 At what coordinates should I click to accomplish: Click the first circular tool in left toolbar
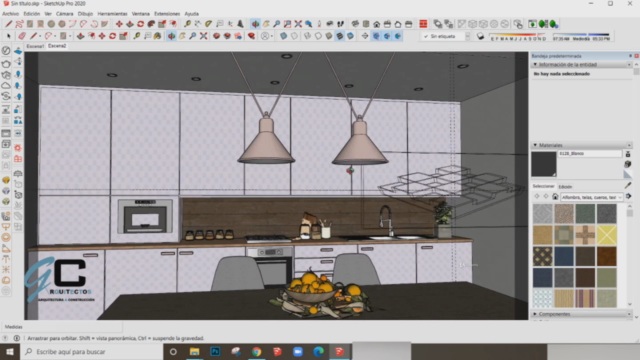(x=6, y=51)
